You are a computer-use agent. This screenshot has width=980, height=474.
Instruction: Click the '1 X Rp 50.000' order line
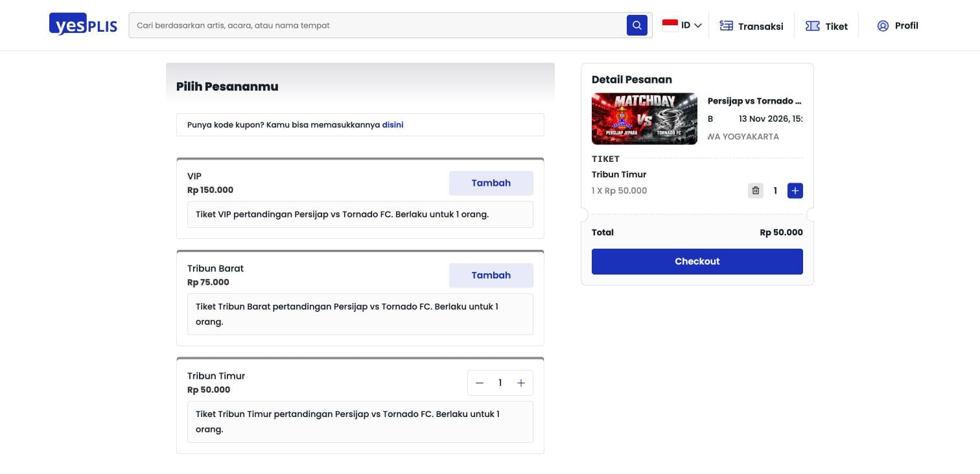(x=619, y=190)
